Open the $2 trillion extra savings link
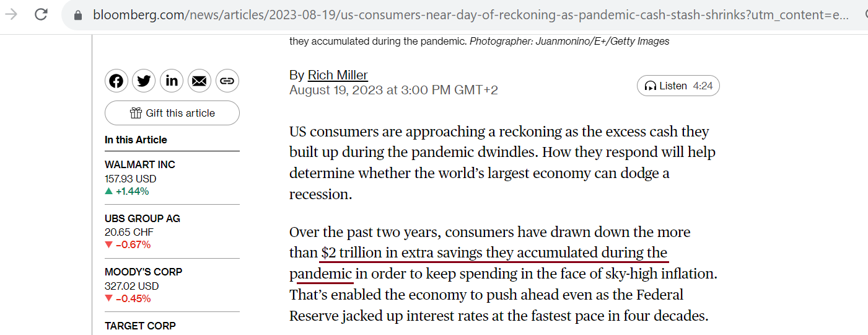This screenshot has width=868, height=335. [494, 252]
